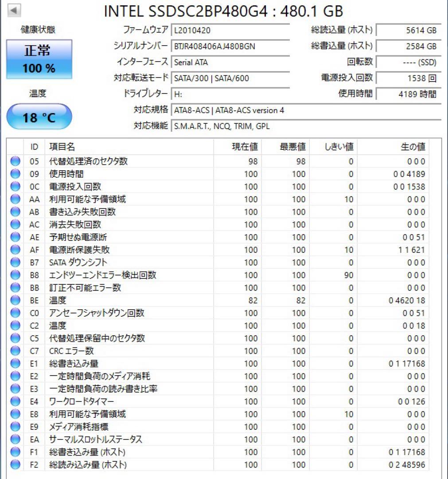Select the S.M.A.R.T., NCQ, TRIM, GPL features field

click(306, 126)
